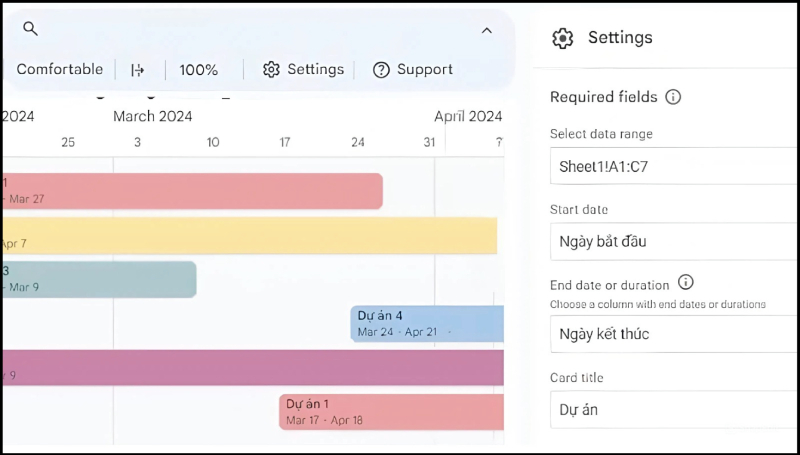Click the Support question mark icon
Image resolution: width=800 pixels, height=455 pixels.
point(381,70)
